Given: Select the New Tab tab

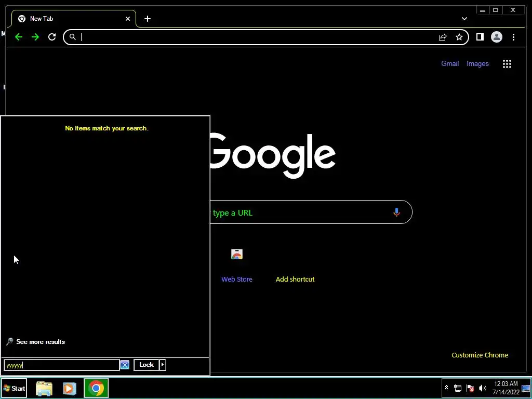Looking at the screenshot, I should (x=74, y=19).
